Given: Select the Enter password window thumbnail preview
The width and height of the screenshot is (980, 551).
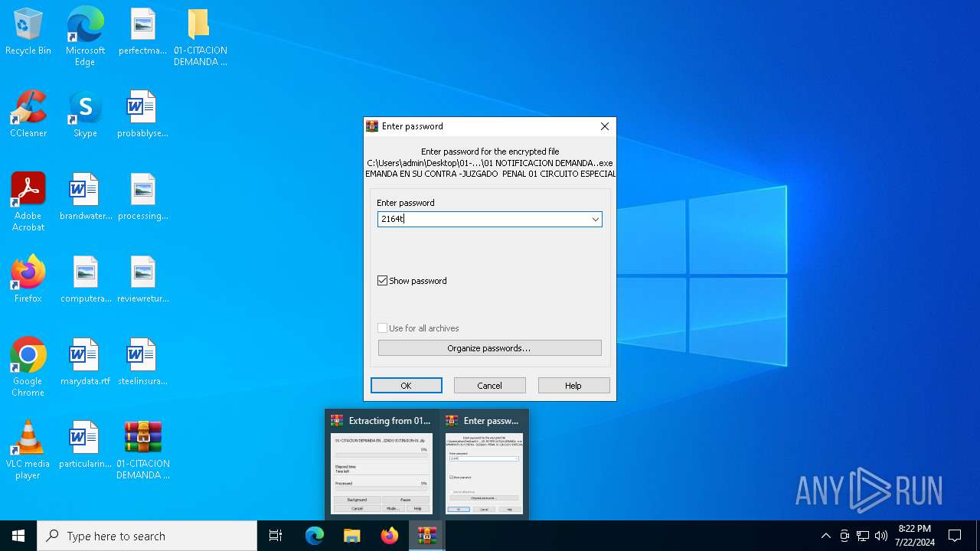Looking at the screenshot, I should point(484,465).
